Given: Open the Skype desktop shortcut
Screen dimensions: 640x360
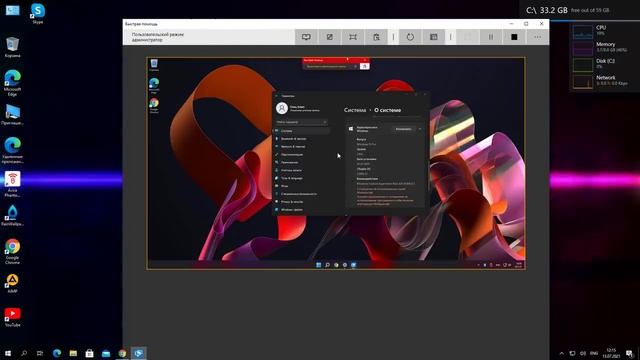Looking at the screenshot, I should coord(38,13).
